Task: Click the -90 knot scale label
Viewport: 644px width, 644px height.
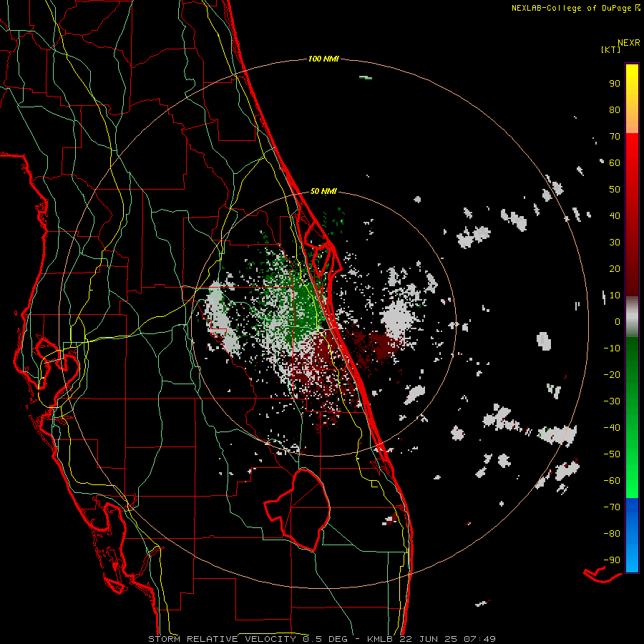Action: 612,560
